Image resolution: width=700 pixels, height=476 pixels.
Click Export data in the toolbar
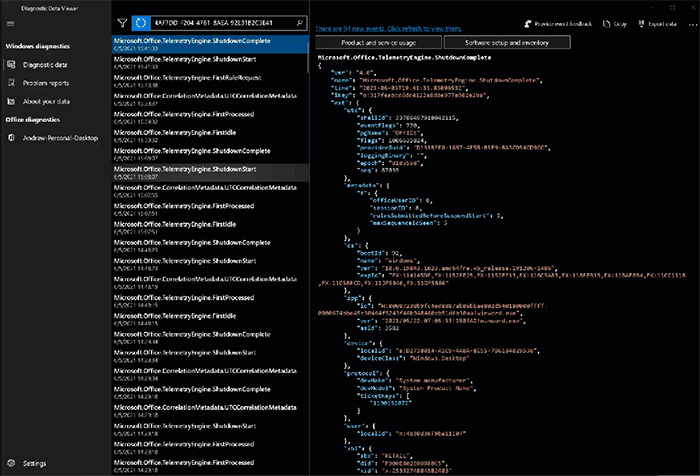(x=658, y=24)
